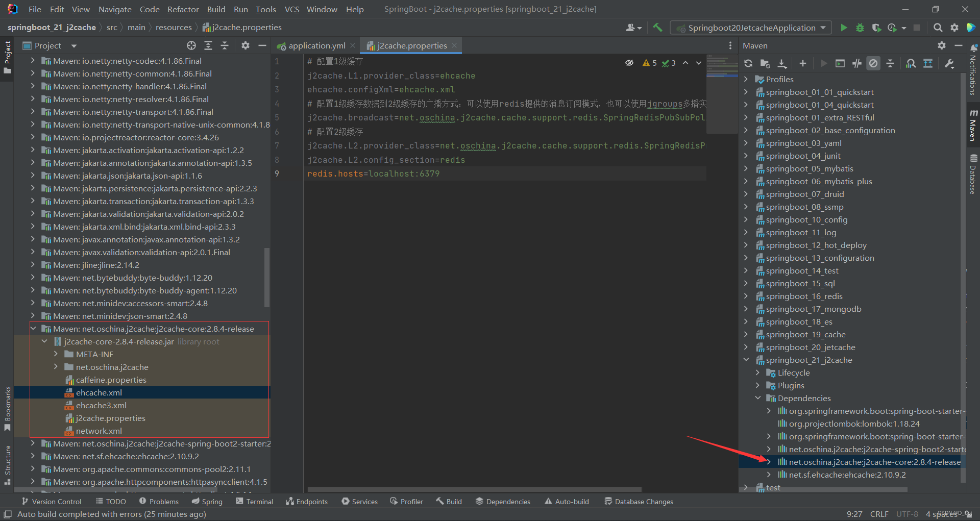Open Problems tool window
980x521 pixels.
(159, 502)
